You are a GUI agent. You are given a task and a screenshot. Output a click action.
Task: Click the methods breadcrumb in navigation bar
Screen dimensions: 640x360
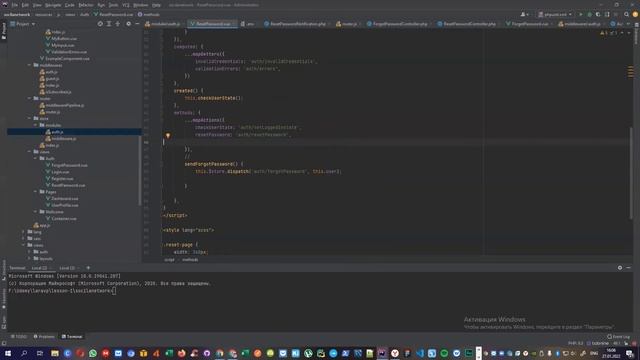tap(149, 14)
